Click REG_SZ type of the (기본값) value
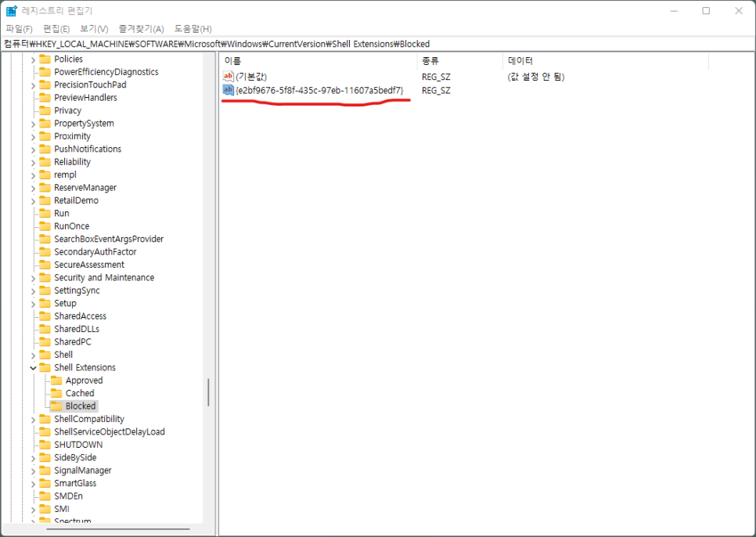Image resolution: width=756 pixels, height=537 pixels. pyautogui.click(x=436, y=77)
